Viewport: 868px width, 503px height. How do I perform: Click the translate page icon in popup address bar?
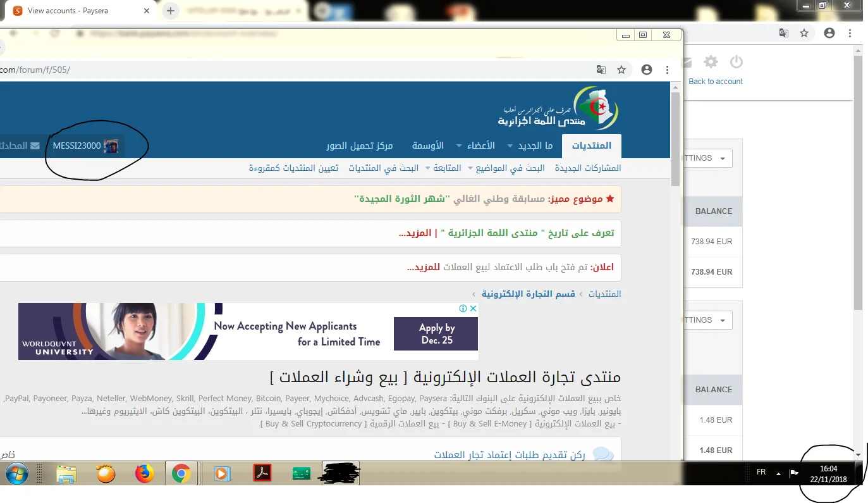(601, 70)
